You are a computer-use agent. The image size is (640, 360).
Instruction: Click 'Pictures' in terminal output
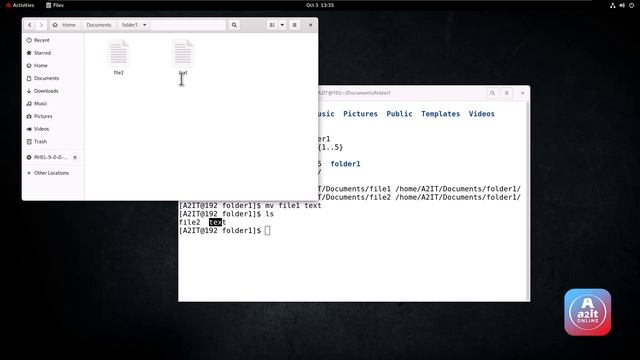coord(360,114)
